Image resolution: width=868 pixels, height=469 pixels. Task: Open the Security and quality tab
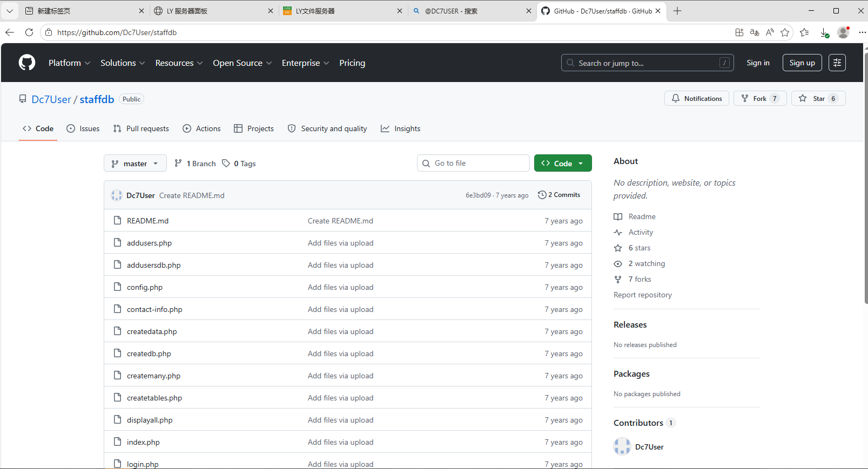[x=327, y=128]
